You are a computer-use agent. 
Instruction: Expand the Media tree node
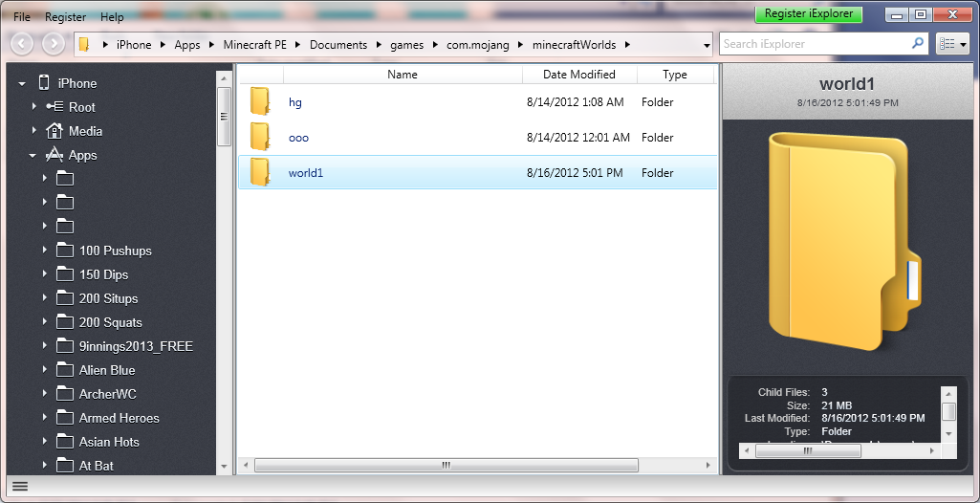coord(34,131)
